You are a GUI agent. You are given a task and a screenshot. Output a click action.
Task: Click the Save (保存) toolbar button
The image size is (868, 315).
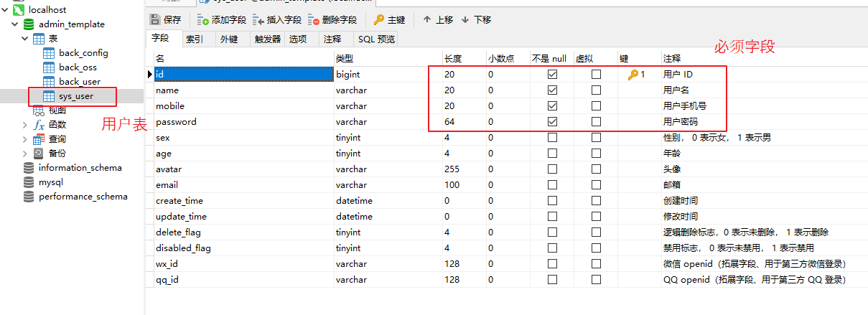pyautogui.click(x=165, y=20)
